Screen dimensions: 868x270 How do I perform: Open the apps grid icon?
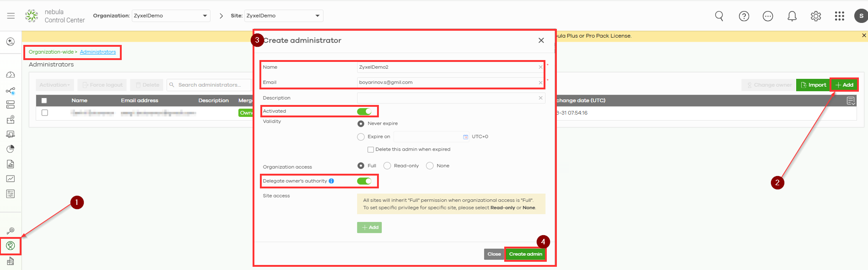(840, 16)
